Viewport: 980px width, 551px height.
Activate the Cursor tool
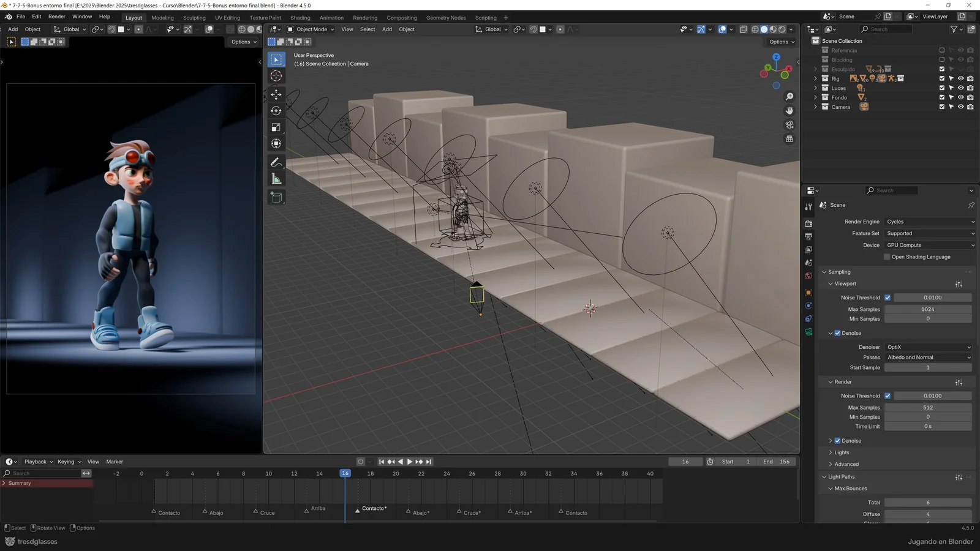(x=276, y=76)
